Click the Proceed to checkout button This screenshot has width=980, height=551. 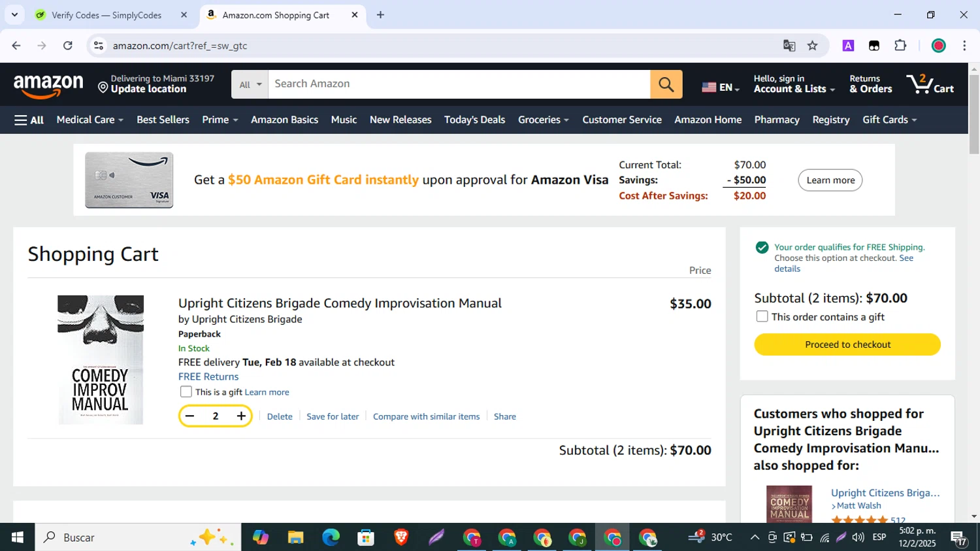click(x=847, y=344)
